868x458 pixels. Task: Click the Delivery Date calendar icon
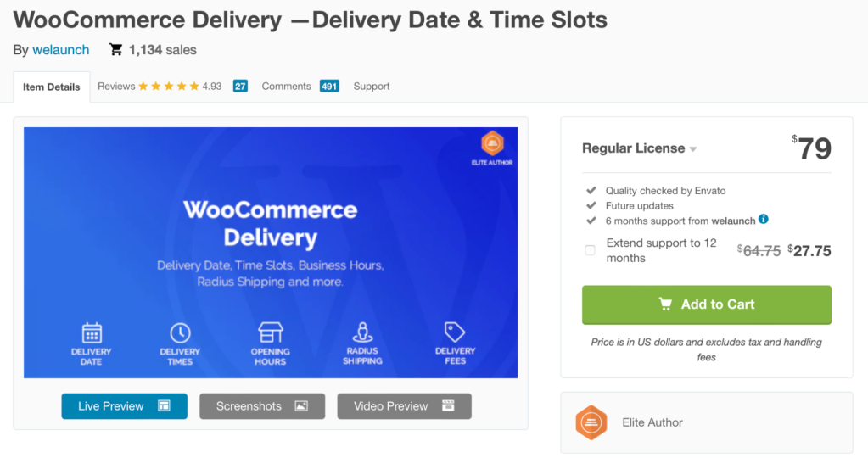pyautogui.click(x=92, y=332)
